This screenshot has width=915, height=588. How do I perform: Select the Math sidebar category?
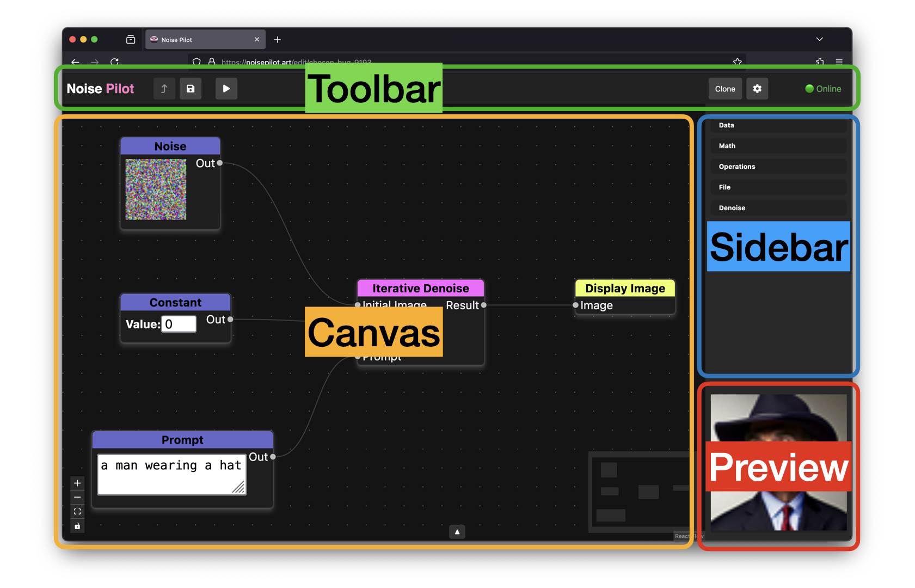click(778, 145)
